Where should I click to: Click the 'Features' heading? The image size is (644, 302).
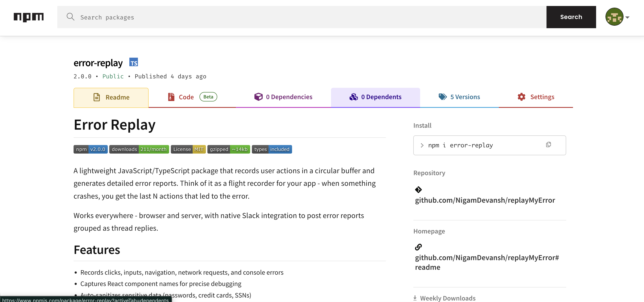97,250
